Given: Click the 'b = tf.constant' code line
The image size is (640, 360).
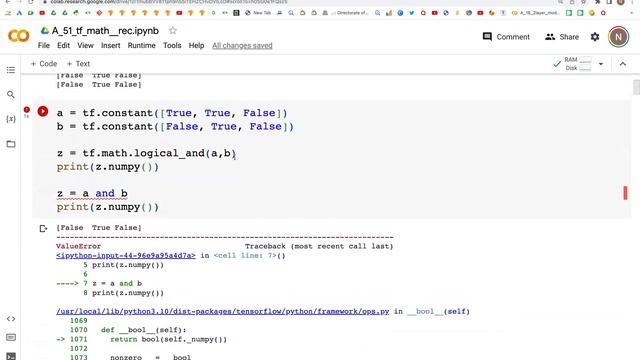Looking at the screenshot, I should pos(176,127).
